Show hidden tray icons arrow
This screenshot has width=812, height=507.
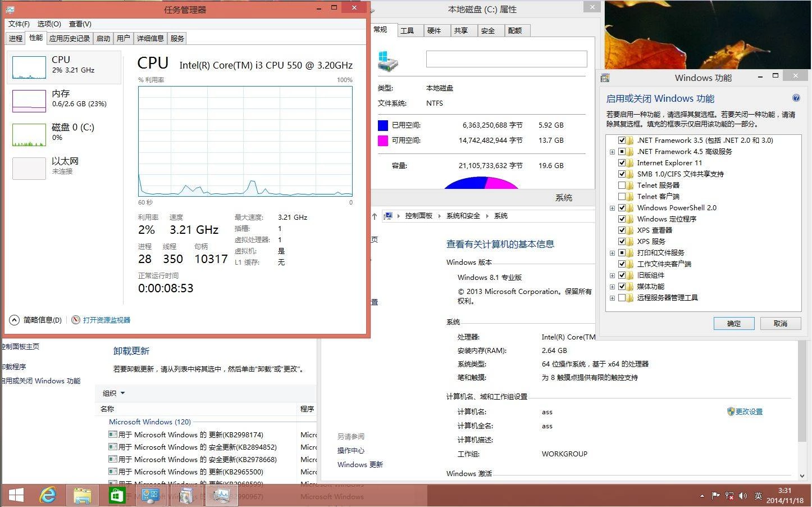(702, 496)
